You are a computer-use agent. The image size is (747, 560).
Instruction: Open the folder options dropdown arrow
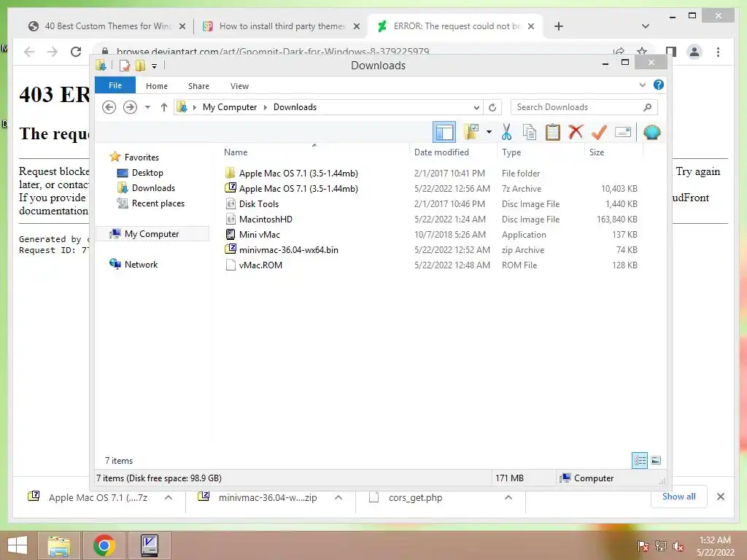489,132
